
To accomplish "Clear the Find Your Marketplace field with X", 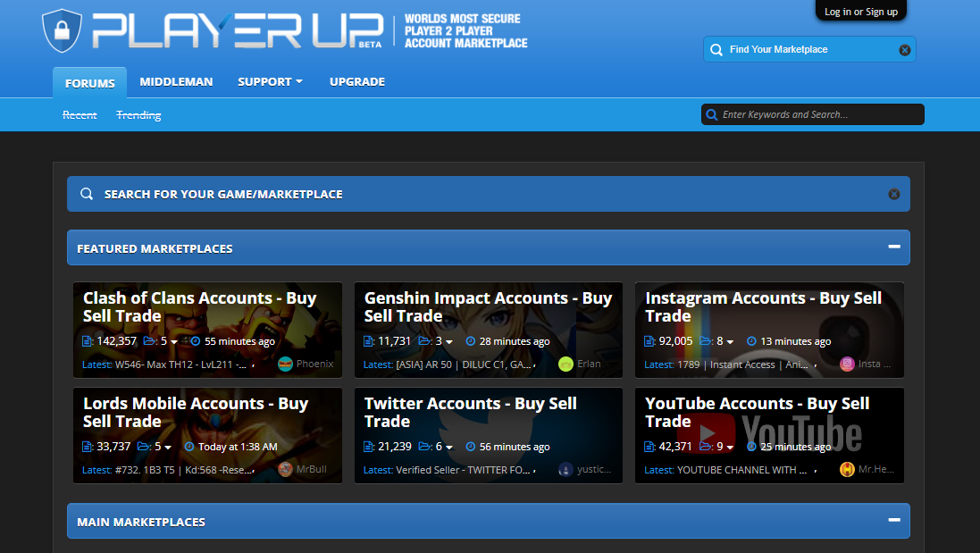I will 904,50.
